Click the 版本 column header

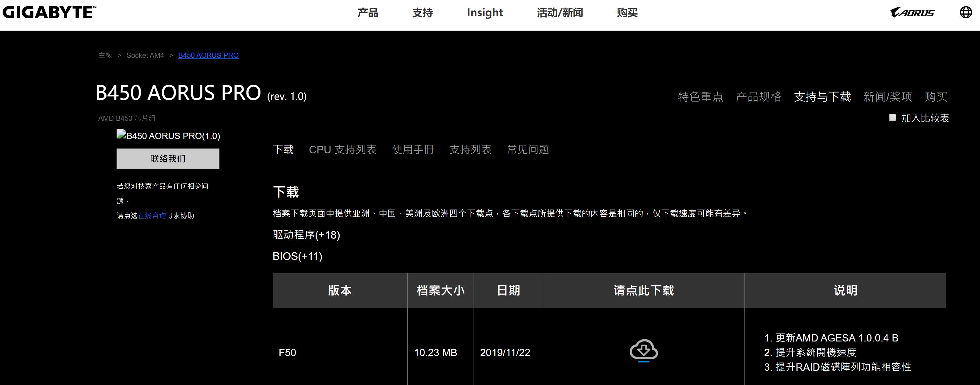(340, 290)
